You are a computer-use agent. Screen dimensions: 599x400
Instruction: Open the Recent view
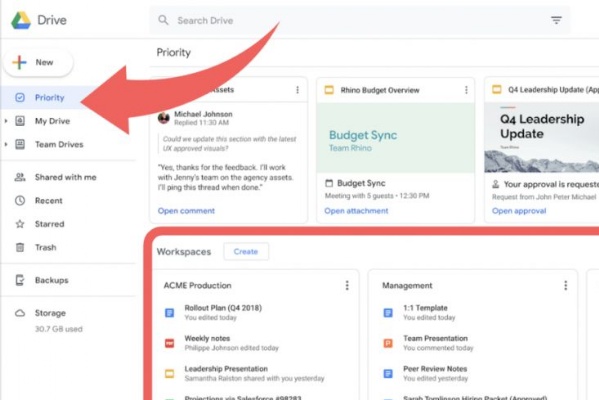(x=49, y=201)
